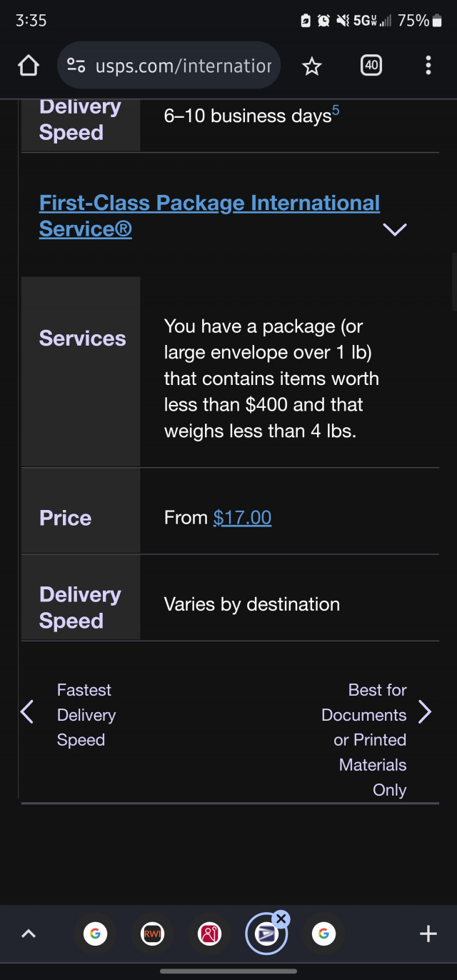Bookmark this page with the star icon

pyautogui.click(x=311, y=66)
